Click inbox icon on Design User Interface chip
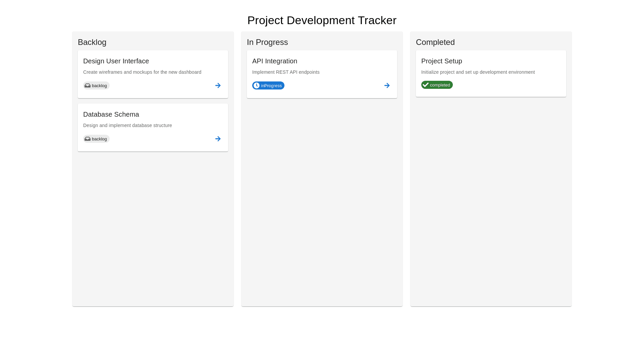644x362 pixels. click(88, 85)
